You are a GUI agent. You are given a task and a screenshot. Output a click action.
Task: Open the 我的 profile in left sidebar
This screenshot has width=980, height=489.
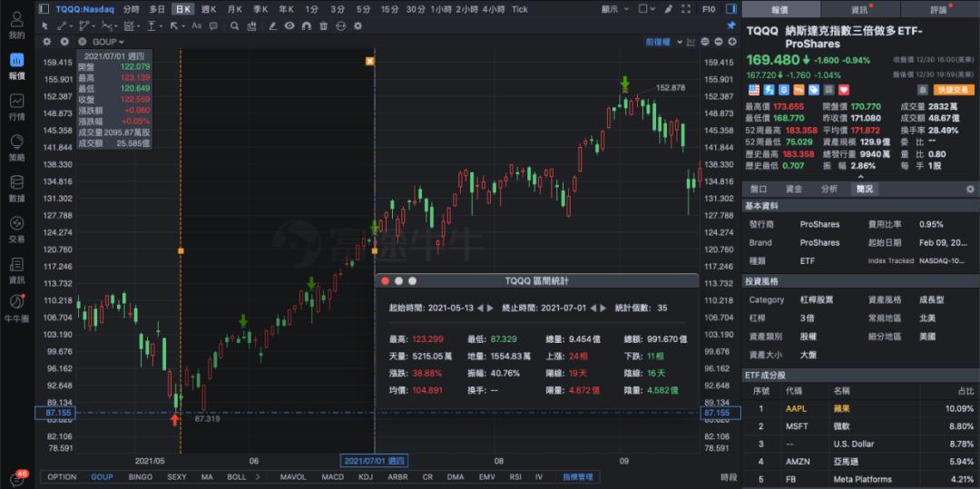[x=17, y=25]
